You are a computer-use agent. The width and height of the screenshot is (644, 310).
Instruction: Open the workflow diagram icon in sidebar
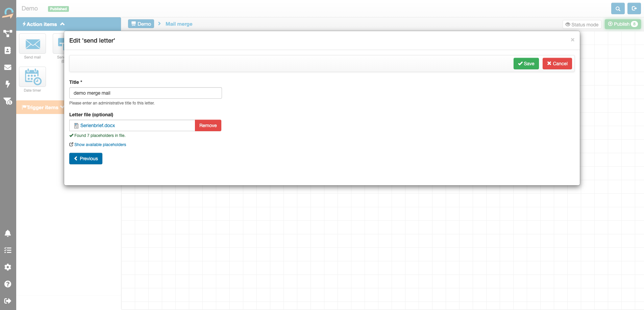pyautogui.click(x=8, y=33)
